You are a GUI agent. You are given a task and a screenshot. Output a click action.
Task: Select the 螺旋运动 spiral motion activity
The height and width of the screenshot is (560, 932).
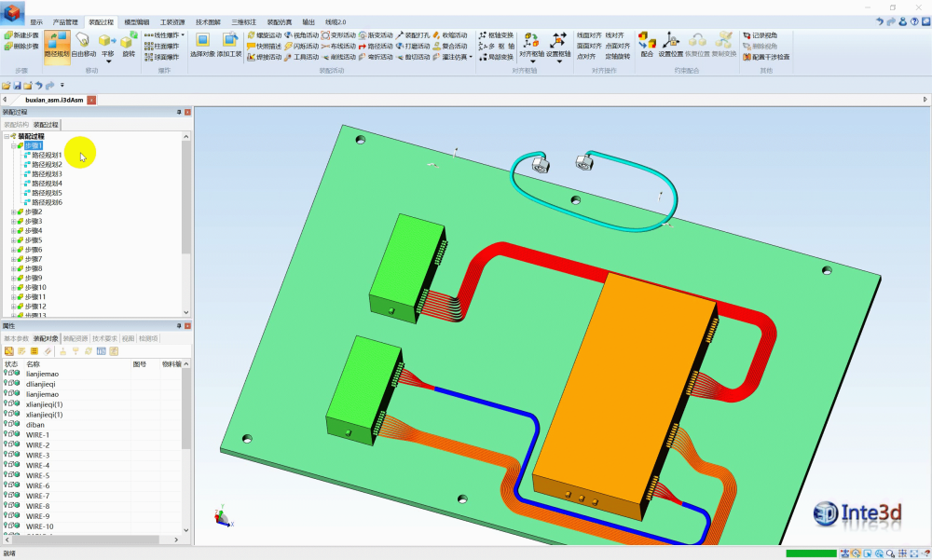265,35
